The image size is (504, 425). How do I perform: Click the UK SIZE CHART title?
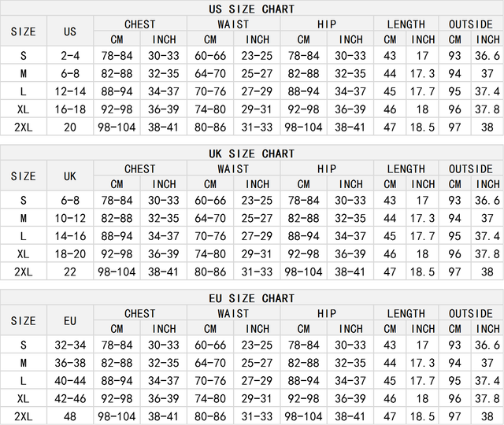(x=252, y=153)
